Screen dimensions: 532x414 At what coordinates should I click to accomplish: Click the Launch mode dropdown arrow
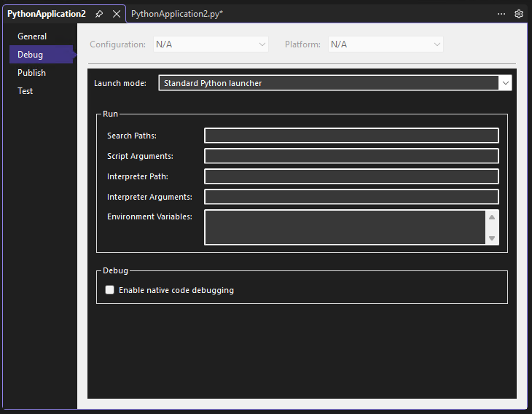(505, 83)
